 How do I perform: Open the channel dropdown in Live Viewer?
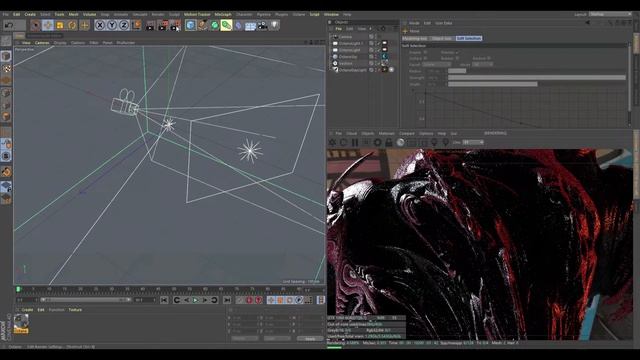coord(473,142)
